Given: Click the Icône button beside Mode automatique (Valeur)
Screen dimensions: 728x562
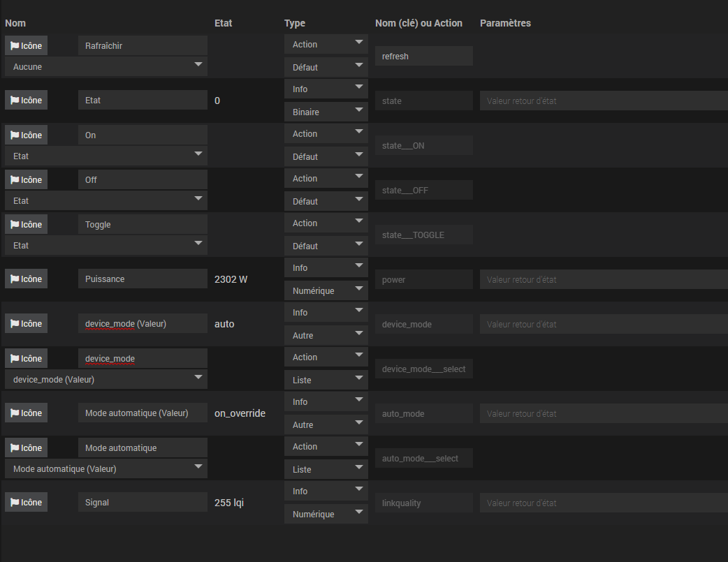Looking at the screenshot, I should [x=26, y=413].
